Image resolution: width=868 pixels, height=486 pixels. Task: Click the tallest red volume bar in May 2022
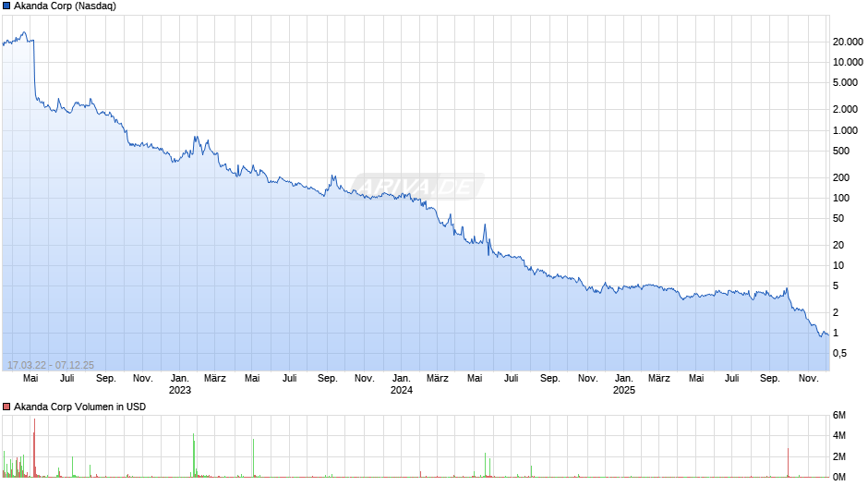[x=34, y=448]
